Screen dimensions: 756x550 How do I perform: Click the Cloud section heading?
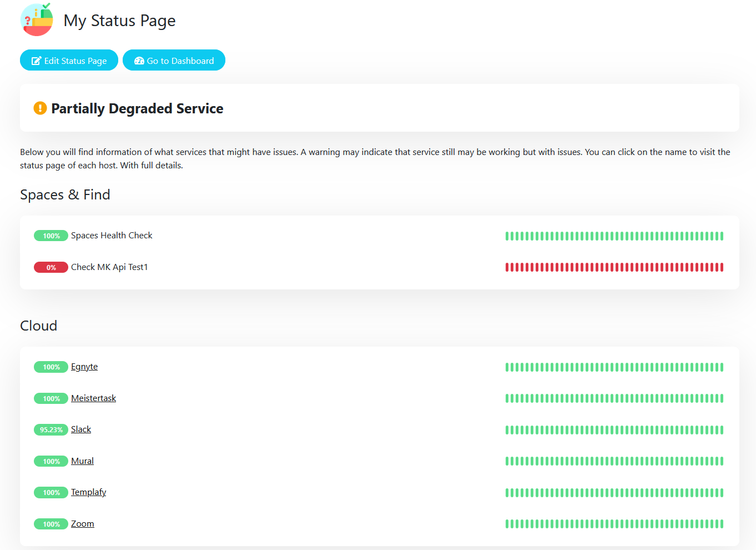pos(38,326)
